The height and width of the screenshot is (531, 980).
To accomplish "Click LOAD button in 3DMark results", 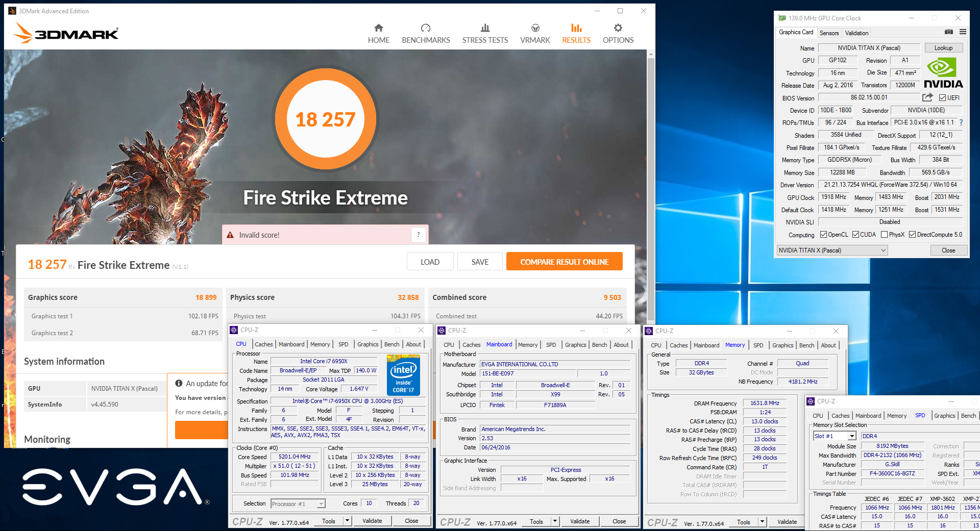I will (x=430, y=262).
